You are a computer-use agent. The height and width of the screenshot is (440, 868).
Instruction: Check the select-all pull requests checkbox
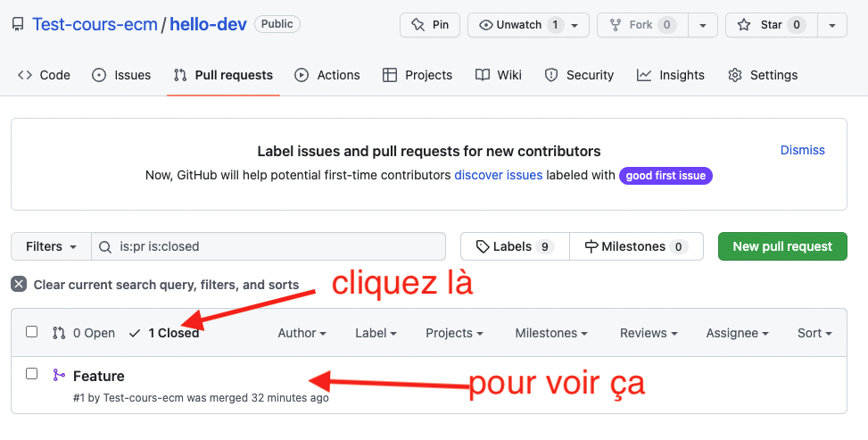coord(32,332)
